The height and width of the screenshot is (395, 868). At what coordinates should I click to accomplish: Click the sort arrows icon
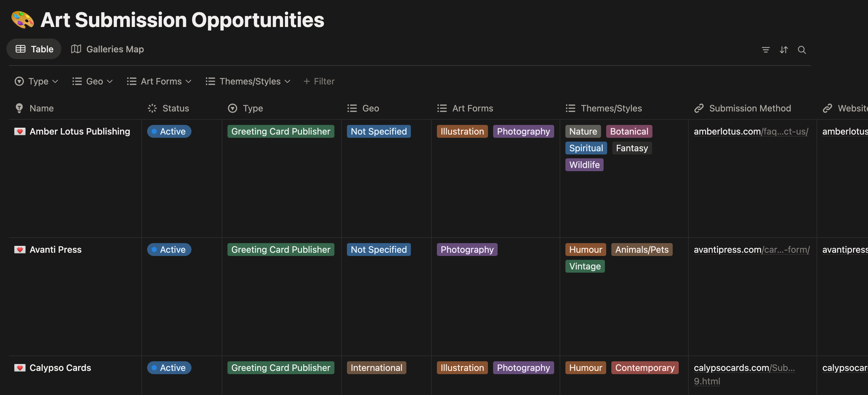click(x=784, y=50)
